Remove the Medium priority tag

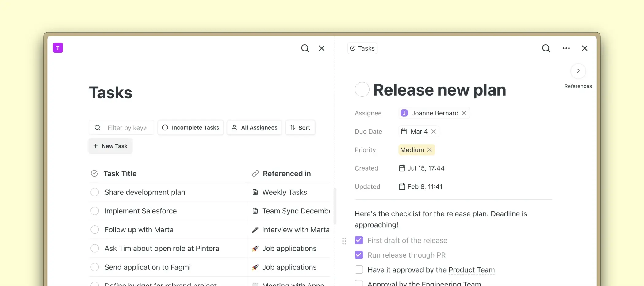click(x=430, y=150)
